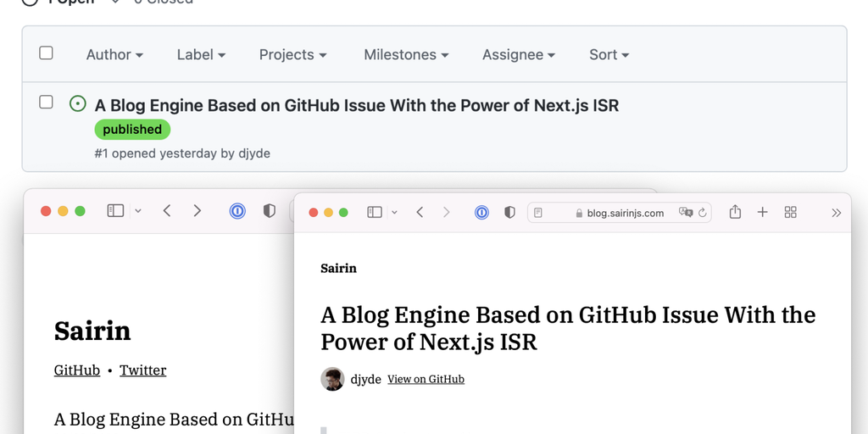Tick the checkbox beside the blog engine issue
Viewport: 868px width, 434px height.
(x=46, y=102)
